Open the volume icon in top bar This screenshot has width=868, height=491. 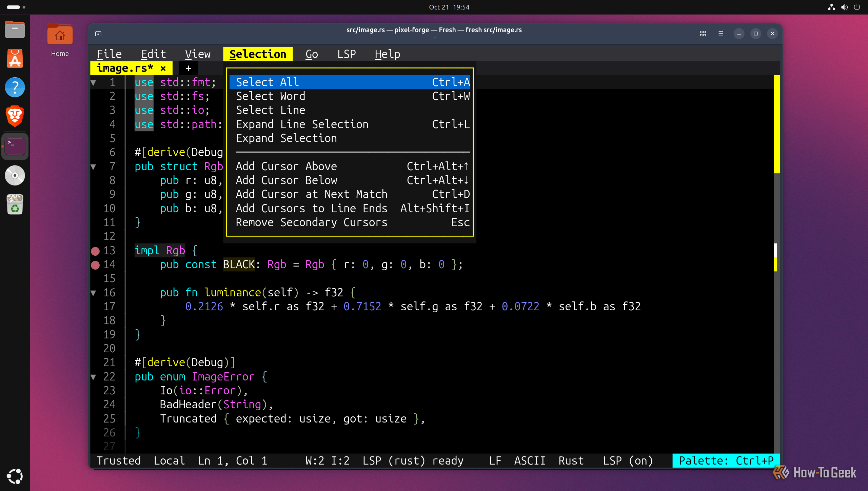[x=844, y=7]
